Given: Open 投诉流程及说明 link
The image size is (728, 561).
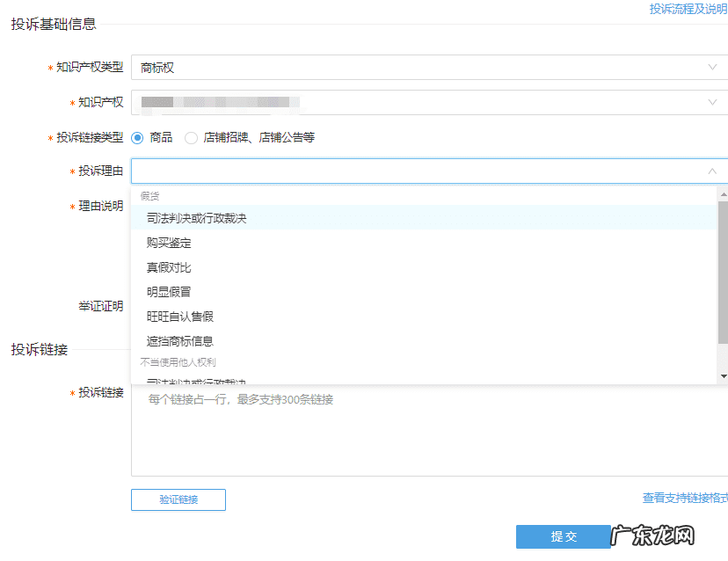Looking at the screenshot, I should click(688, 9).
